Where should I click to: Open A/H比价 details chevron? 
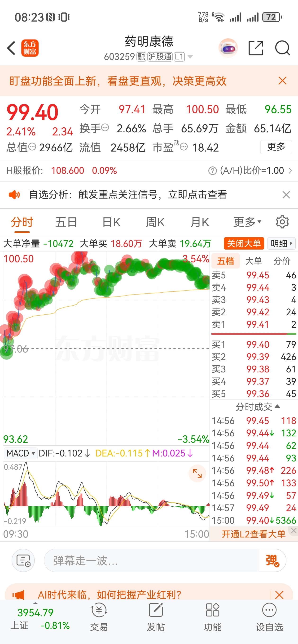click(290, 171)
